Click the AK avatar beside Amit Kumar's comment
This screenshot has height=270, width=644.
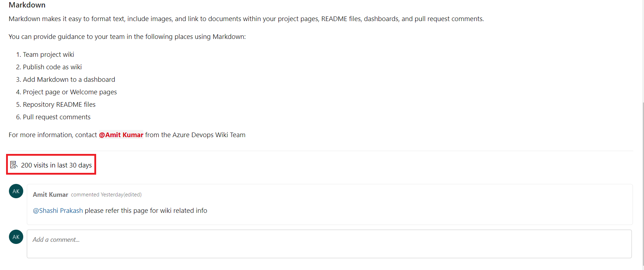[16, 191]
